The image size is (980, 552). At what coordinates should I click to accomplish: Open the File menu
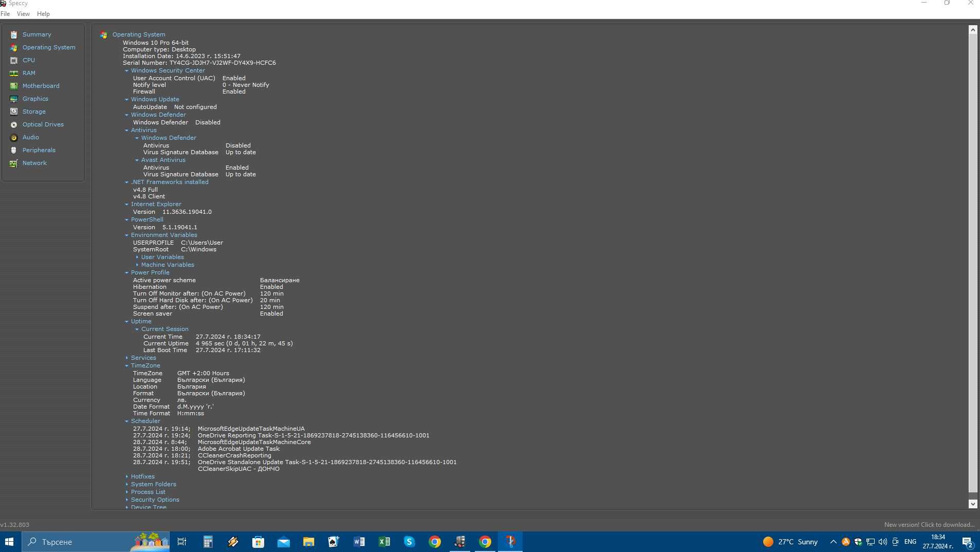click(5, 14)
